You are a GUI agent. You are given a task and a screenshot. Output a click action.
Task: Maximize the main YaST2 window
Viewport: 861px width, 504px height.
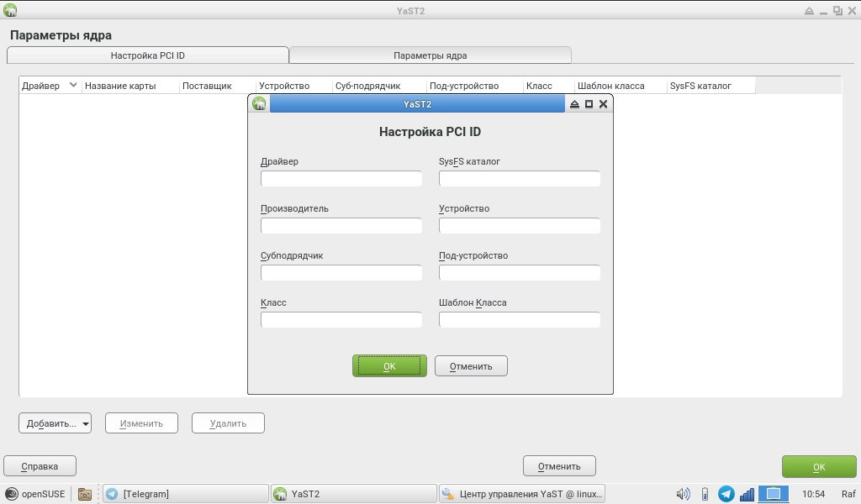pos(837,10)
